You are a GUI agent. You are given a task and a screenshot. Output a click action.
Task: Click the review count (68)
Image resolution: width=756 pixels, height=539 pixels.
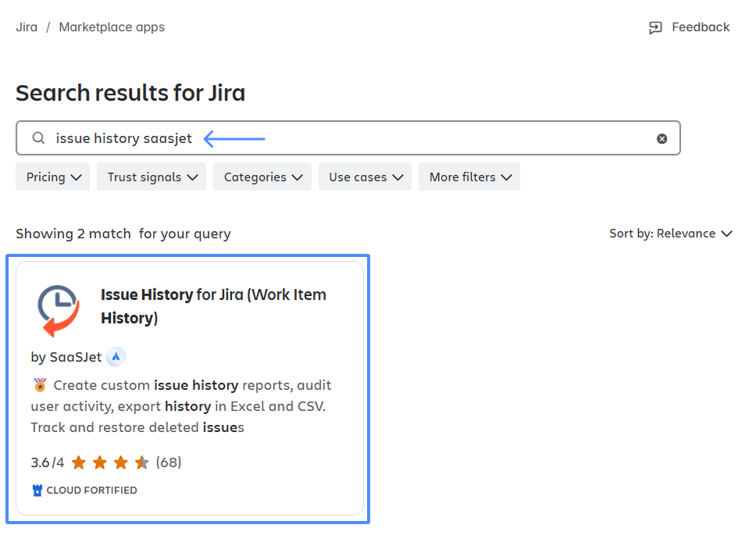point(169,462)
